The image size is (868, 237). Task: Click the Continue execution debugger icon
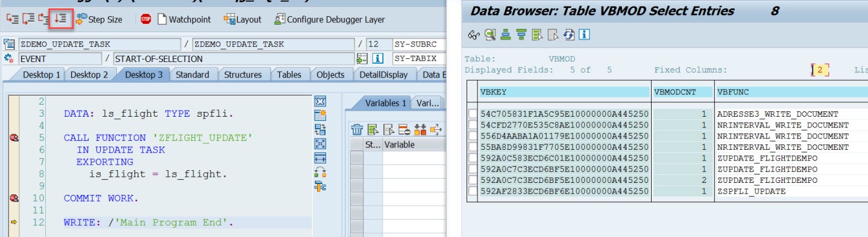61,19
